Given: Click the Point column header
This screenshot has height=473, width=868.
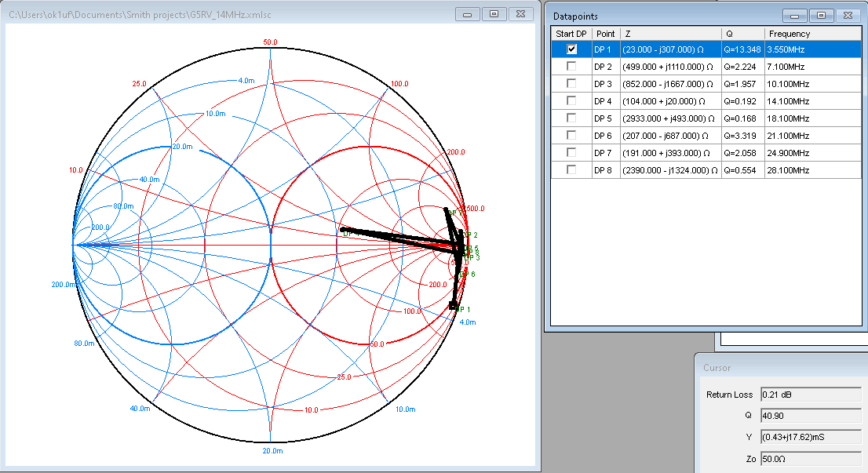Looking at the screenshot, I should pyautogui.click(x=605, y=34).
